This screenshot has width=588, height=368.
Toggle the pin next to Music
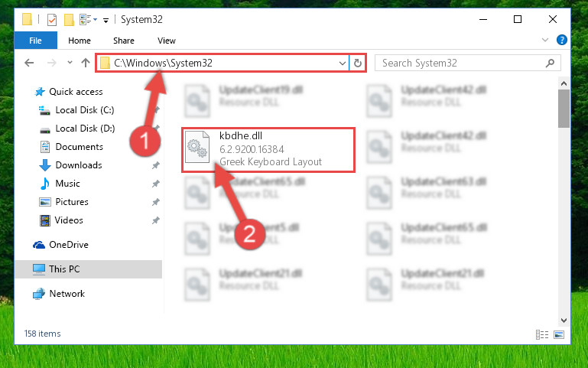click(x=156, y=184)
